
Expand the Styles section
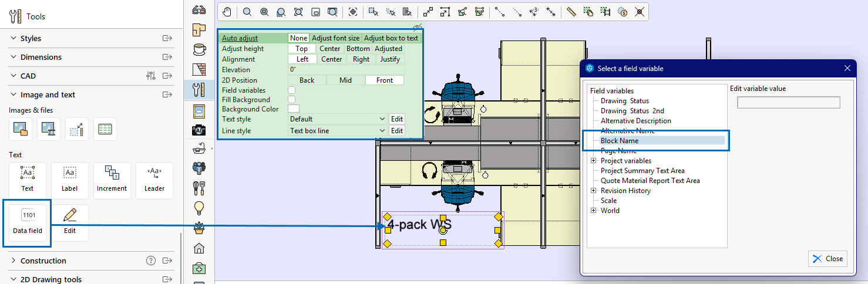pyautogui.click(x=13, y=38)
